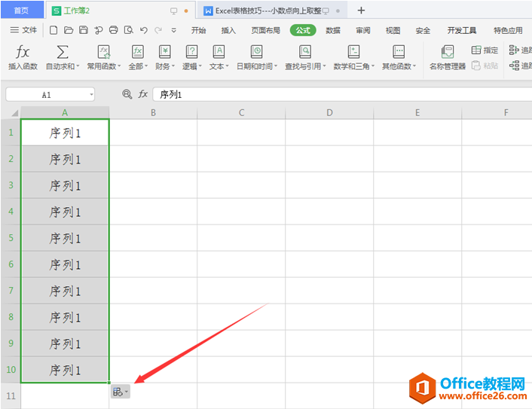
Task: Click cell A2 containing 序列1
Action: [x=65, y=159]
